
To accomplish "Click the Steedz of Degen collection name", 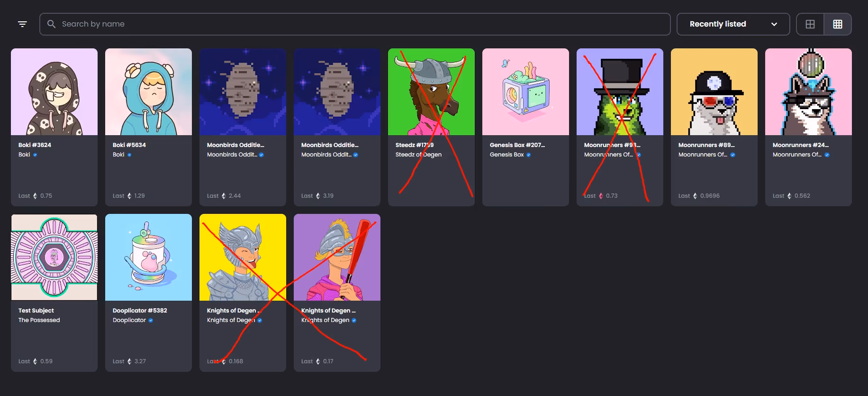I will tap(418, 155).
